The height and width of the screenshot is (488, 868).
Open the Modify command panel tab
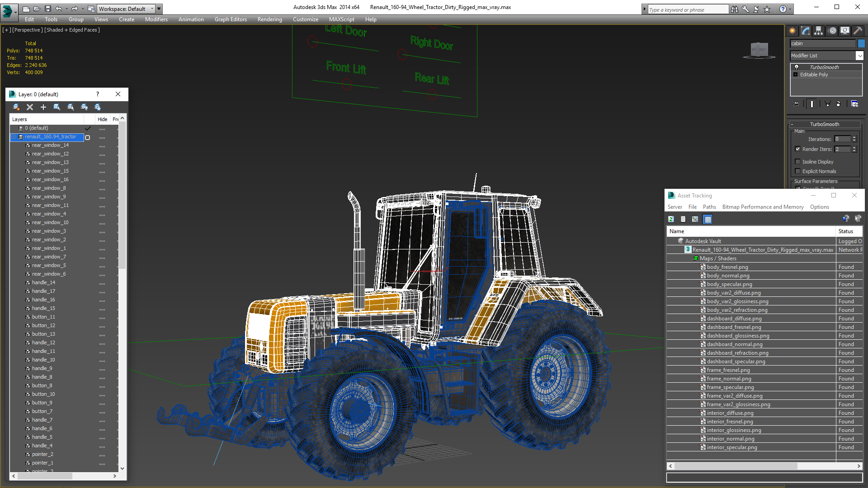click(x=805, y=31)
